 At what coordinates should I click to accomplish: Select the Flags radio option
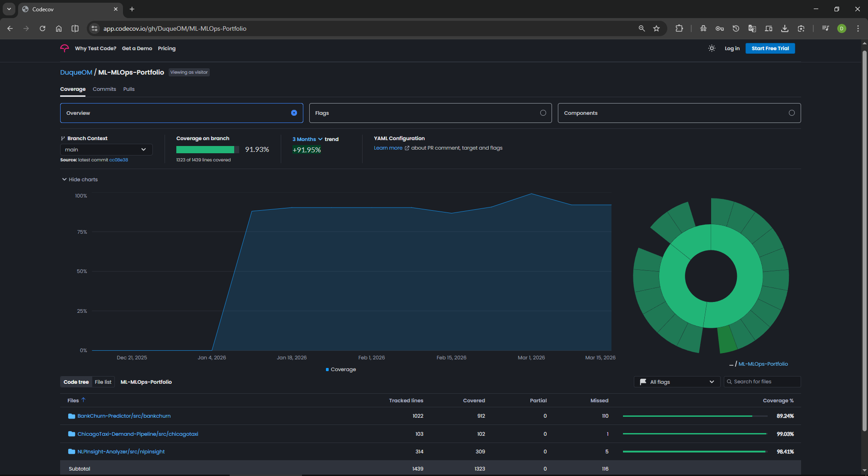click(543, 113)
